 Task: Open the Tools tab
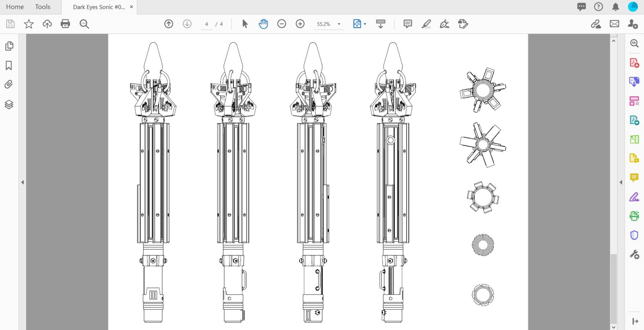point(43,7)
